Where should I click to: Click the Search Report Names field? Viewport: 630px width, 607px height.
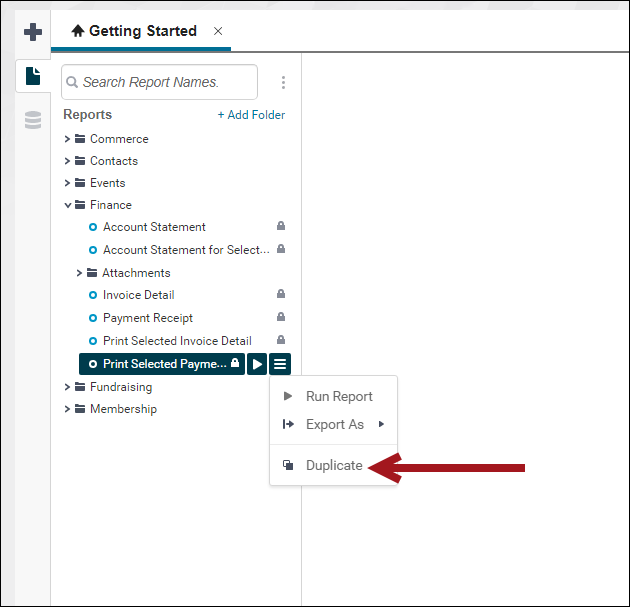160,82
